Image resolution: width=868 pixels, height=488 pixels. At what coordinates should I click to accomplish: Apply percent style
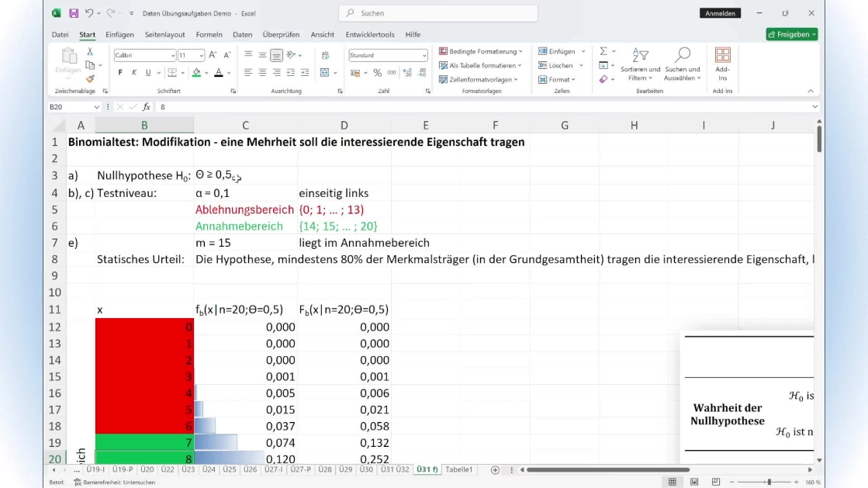tap(378, 73)
